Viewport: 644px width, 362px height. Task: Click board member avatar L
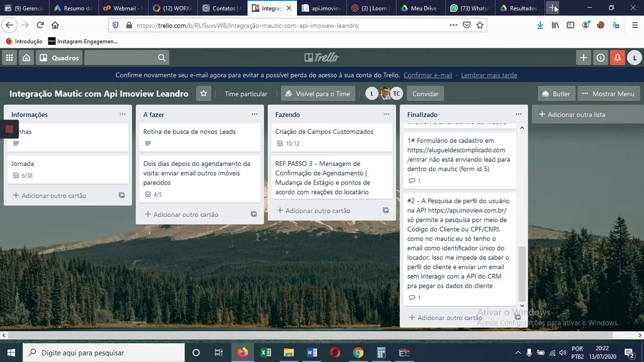pos(372,94)
